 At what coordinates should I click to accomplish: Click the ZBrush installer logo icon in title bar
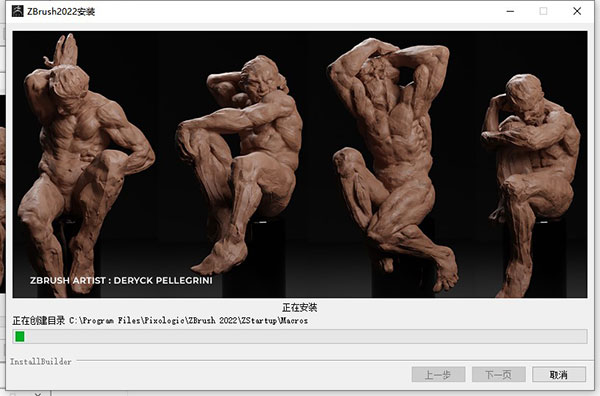click(x=17, y=11)
